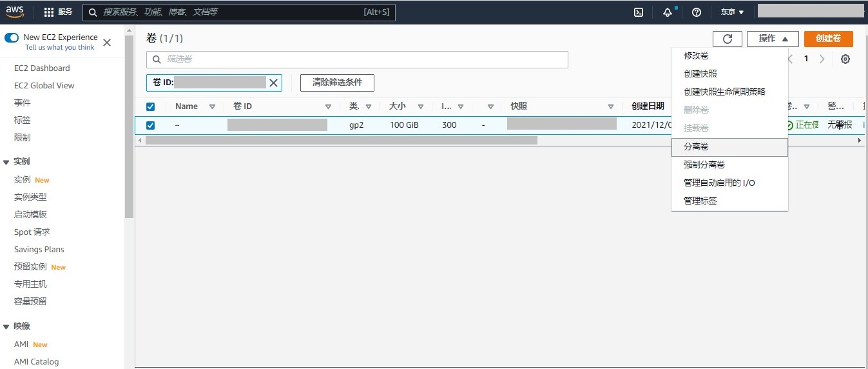This screenshot has height=369, width=868.
Task: Open AMI Catalog in the sidebar
Action: click(x=36, y=362)
